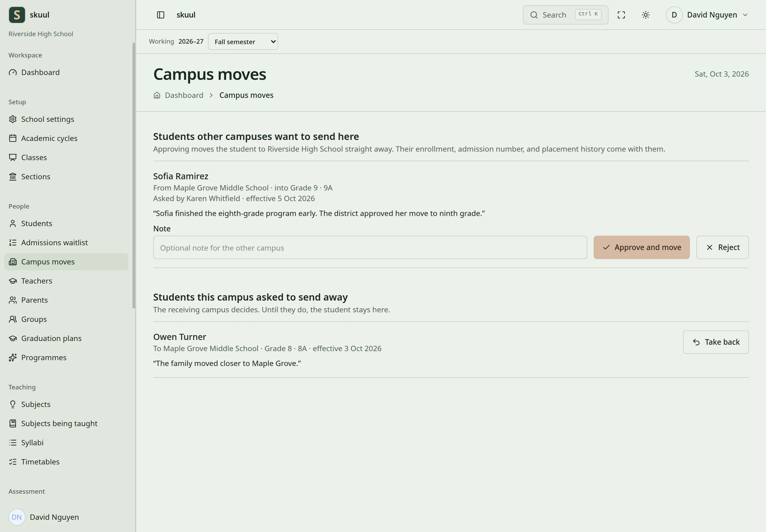This screenshot has height=532, width=766.
Task: Approve and move Sofia Ramirez
Action: click(x=641, y=247)
